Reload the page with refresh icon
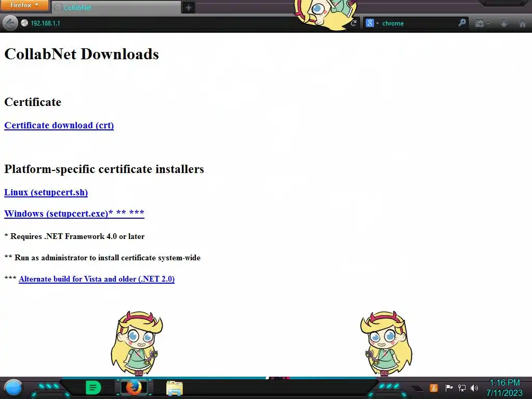Screen dimensions: 532x399 coord(353,23)
